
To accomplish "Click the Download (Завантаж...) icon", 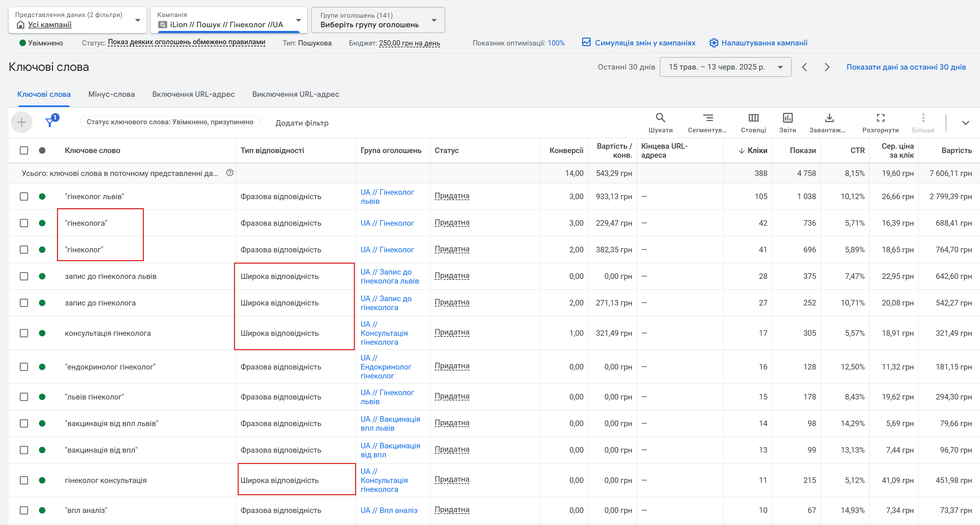I will (x=829, y=118).
